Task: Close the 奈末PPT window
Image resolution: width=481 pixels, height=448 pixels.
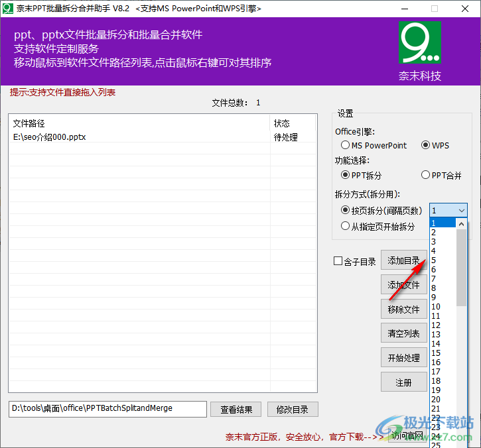Action: pyautogui.click(x=465, y=9)
